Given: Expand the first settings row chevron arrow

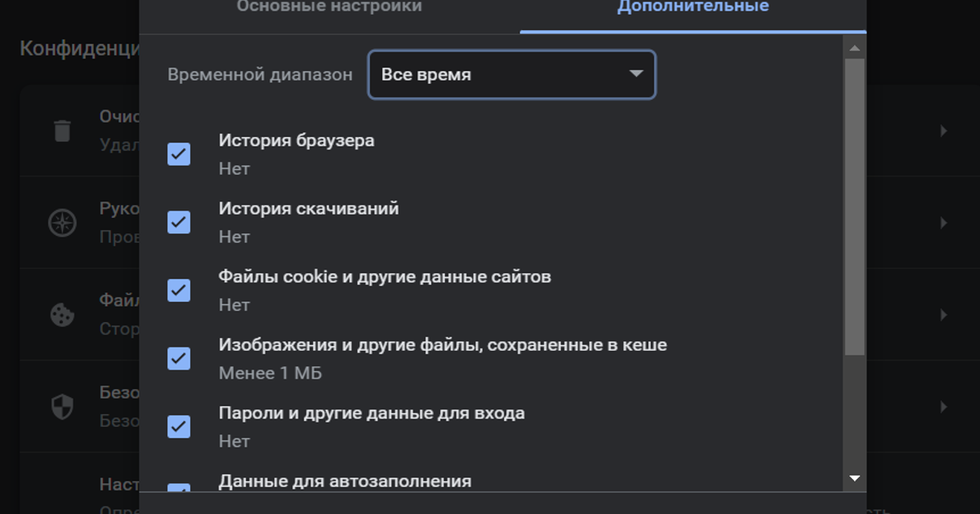Looking at the screenshot, I should (x=943, y=131).
